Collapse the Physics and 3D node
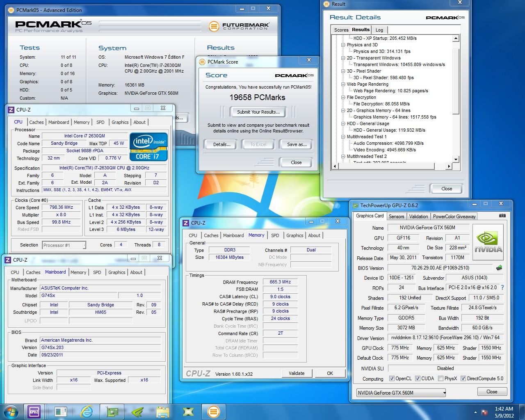 [343, 45]
